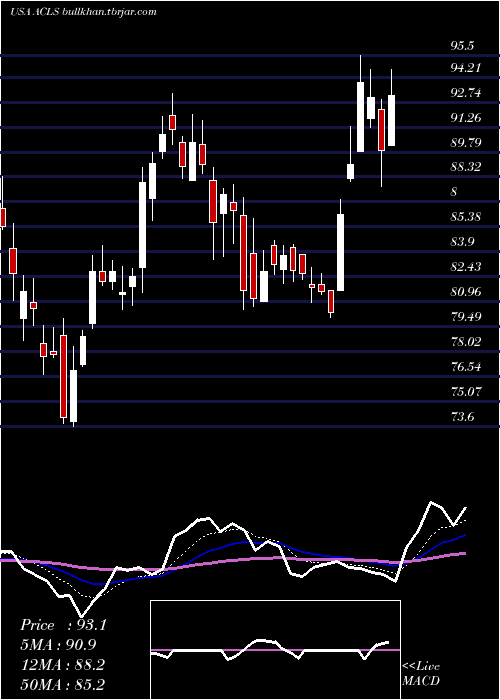500x700 pixels.
Task: Click the USA ACLS bullkhan.tbrjar.com header text
Action: tap(83, 12)
